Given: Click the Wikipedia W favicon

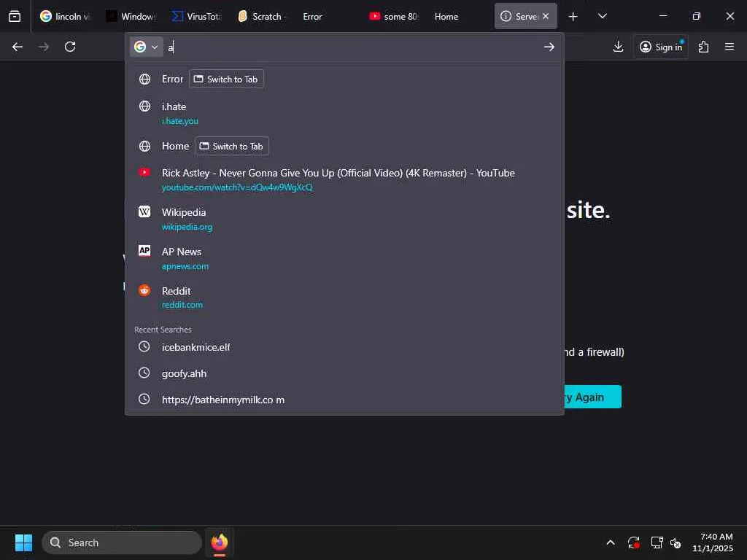Looking at the screenshot, I should (x=144, y=211).
